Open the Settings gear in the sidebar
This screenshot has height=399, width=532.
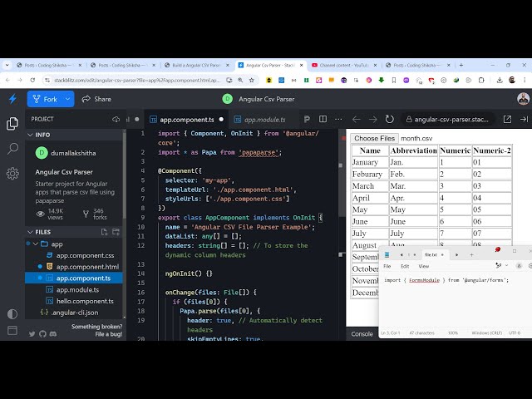click(x=12, y=174)
